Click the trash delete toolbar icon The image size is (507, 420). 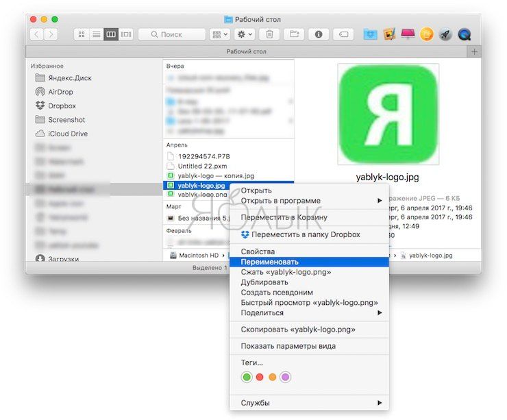[269, 34]
